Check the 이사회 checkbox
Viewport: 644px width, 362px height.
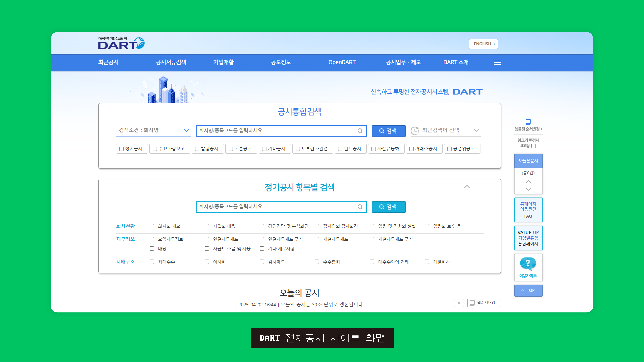(x=207, y=262)
